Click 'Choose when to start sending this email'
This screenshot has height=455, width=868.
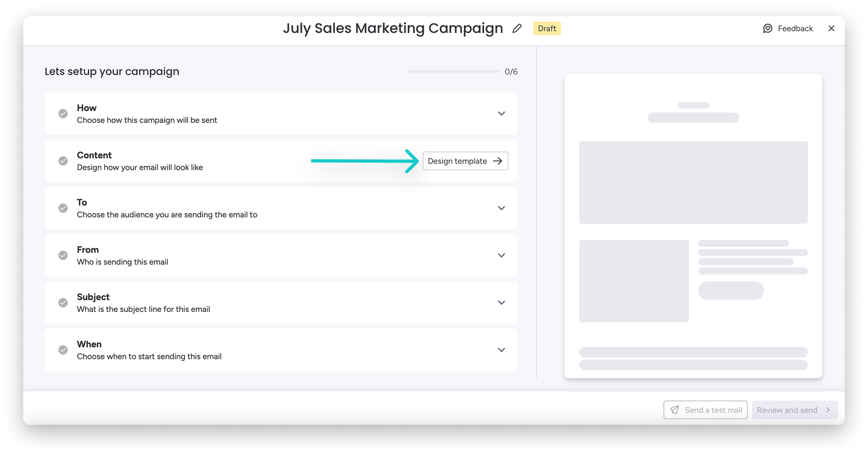click(x=149, y=356)
